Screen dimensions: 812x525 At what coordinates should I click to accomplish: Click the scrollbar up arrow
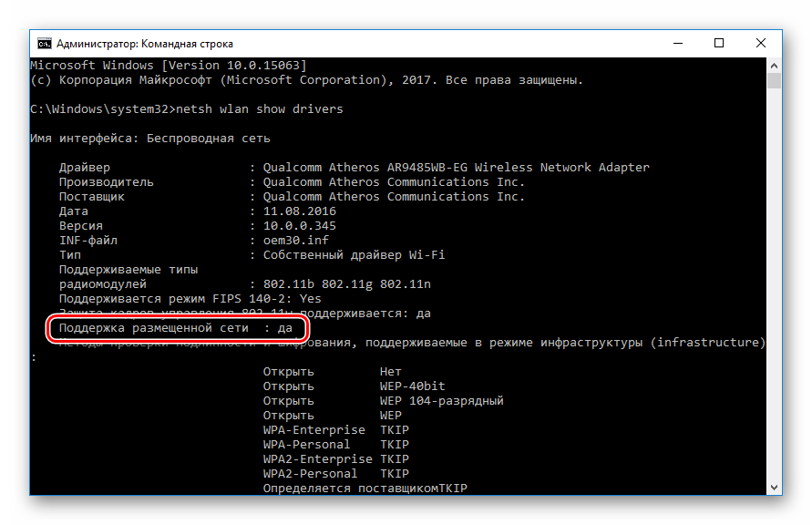click(774, 67)
